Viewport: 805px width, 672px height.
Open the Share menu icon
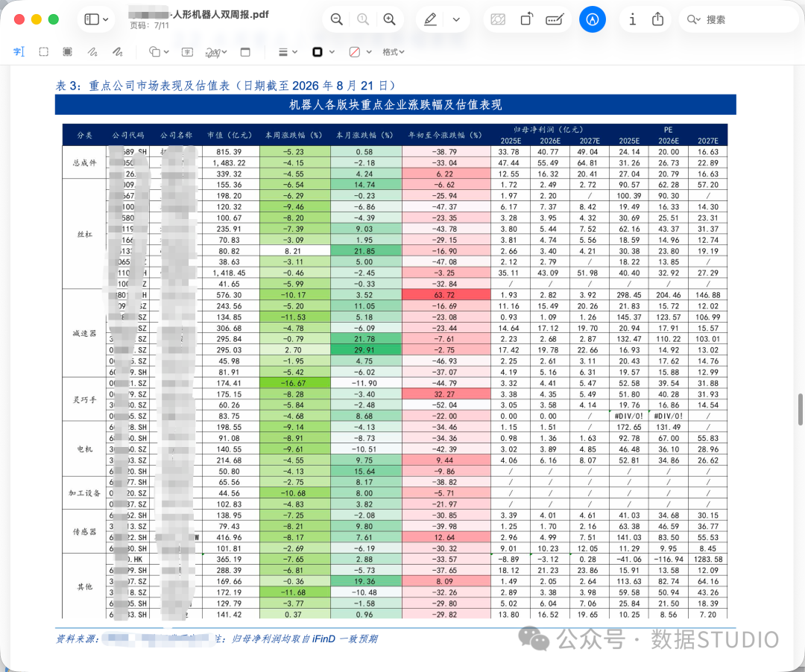657,19
